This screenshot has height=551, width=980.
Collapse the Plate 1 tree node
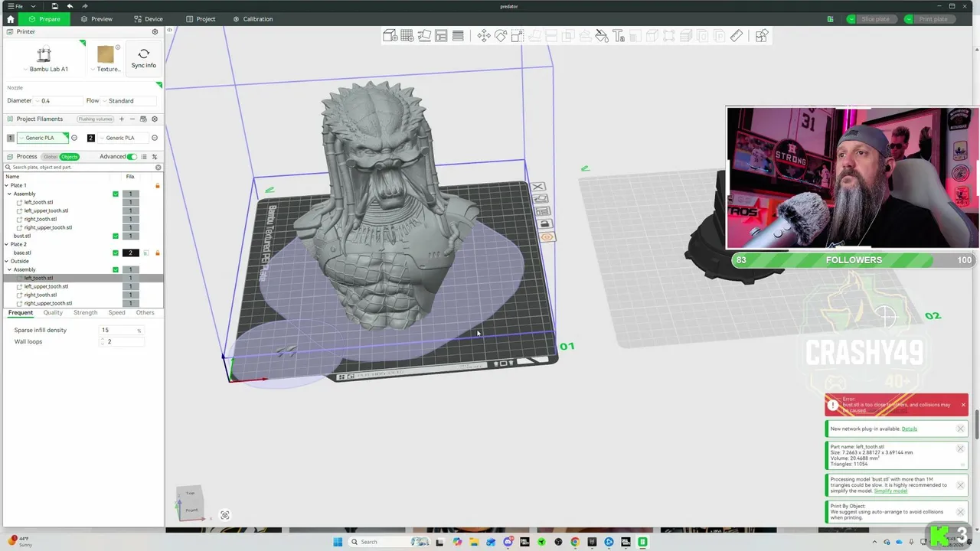click(x=8, y=185)
